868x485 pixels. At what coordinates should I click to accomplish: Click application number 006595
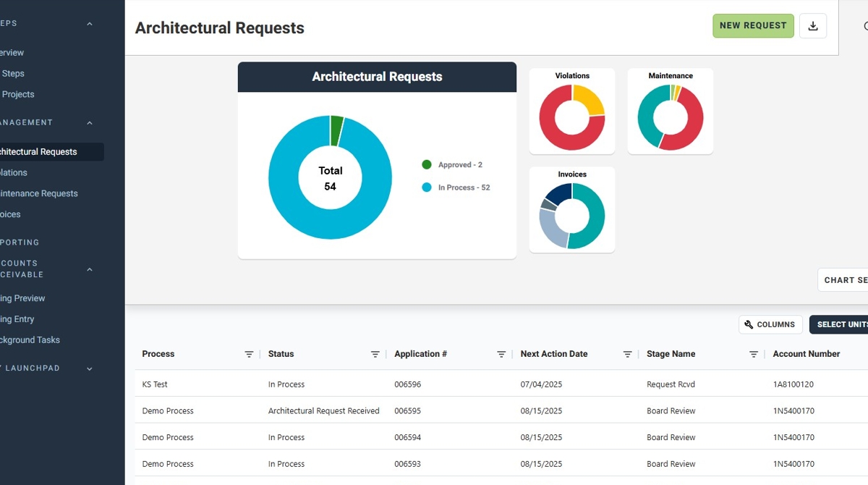point(407,411)
